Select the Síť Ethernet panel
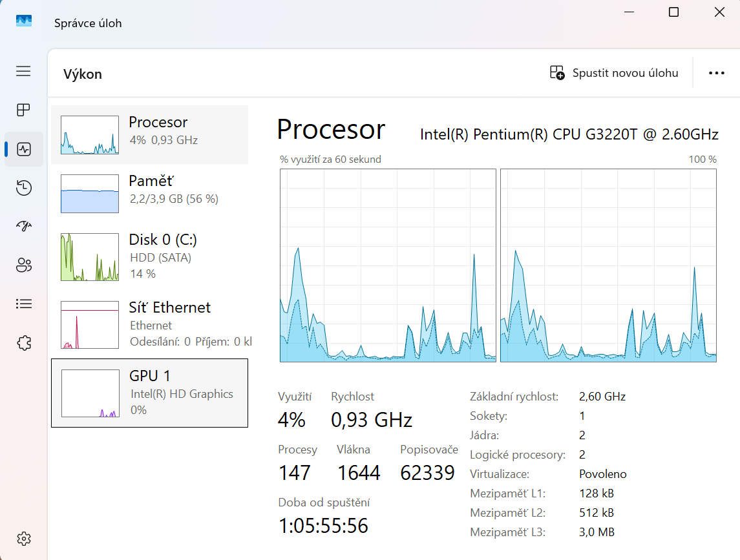Screen dimensions: 740x560 click(149, 324)
